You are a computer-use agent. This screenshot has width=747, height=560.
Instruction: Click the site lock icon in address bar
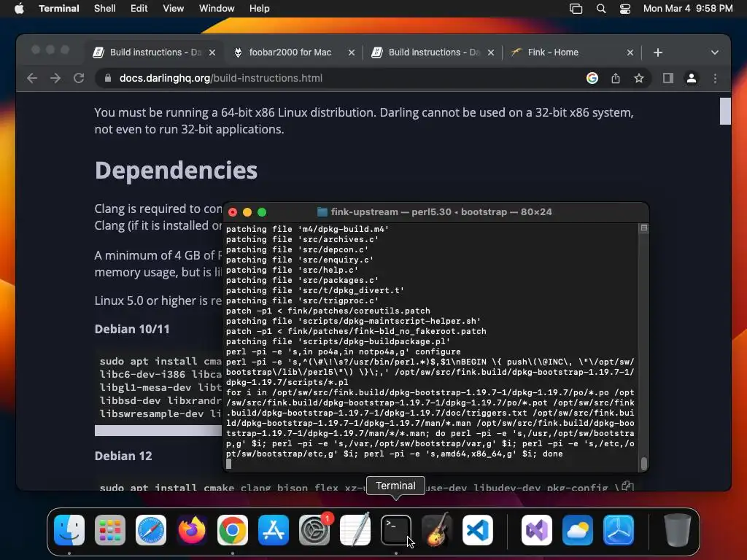[x=108, y=78]
